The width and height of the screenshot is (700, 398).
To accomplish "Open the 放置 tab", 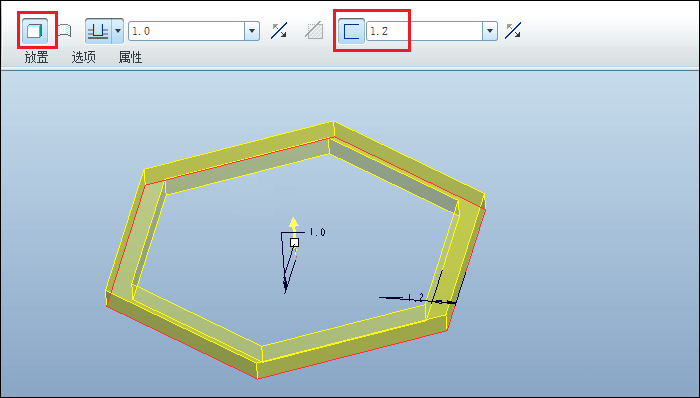I will (36, 57).
